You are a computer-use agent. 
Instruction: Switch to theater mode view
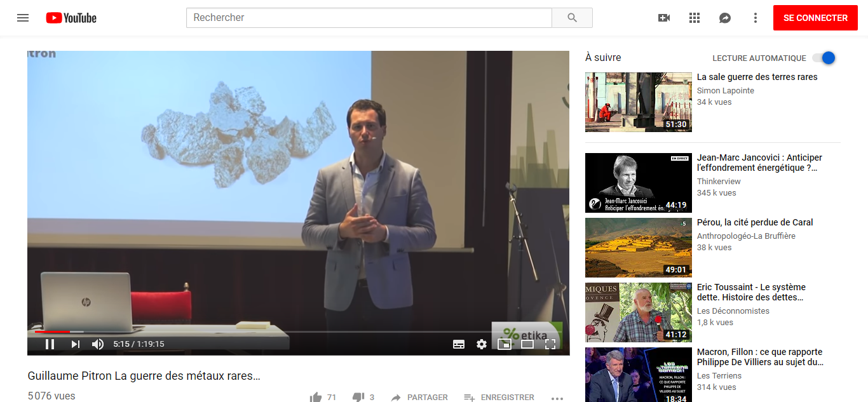[x=527, y=344]
